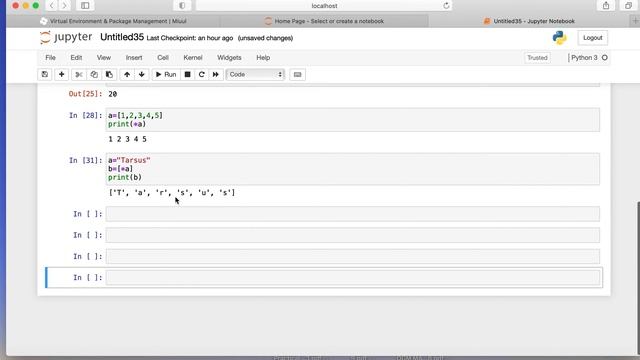Open the Help menu
The width and height of the screenshot is (640, 360).
263,58
